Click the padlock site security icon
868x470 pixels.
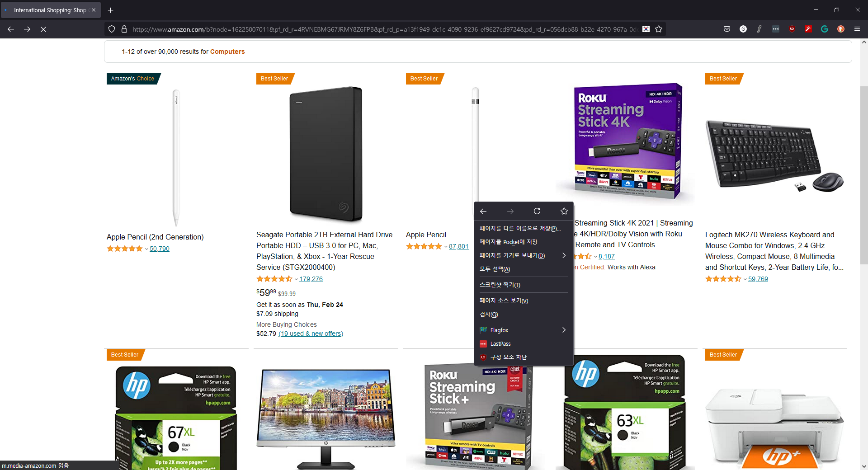124,29
